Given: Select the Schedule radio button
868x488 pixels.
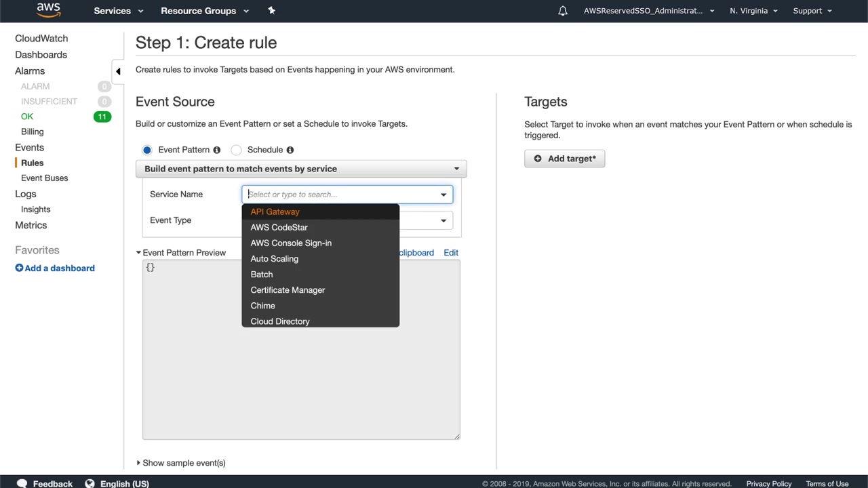Looking at the screenshot, I should (236, 150).
